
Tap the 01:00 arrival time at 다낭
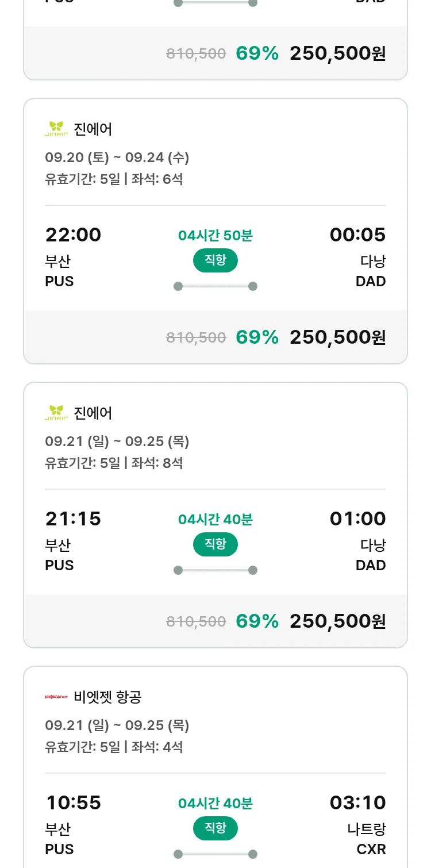click(x=357, y=519)
